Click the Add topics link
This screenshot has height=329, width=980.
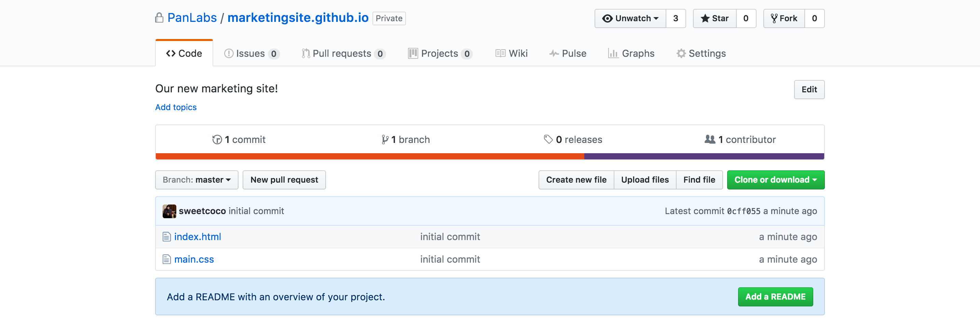click(x=176, y=107)
